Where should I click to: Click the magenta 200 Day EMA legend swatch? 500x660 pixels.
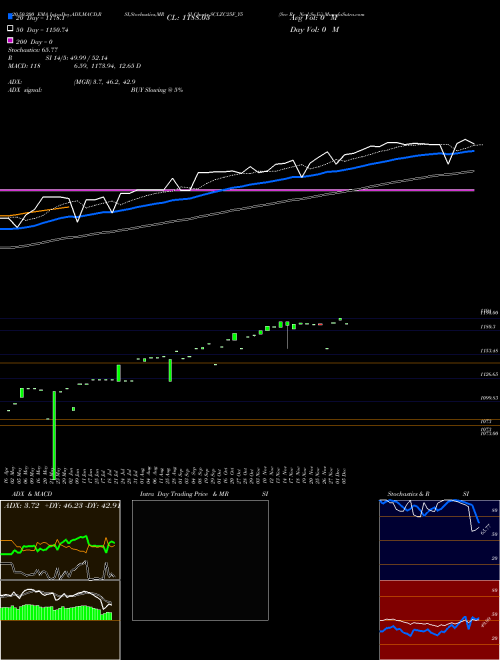pyautogui.click(x=11, y=40)
